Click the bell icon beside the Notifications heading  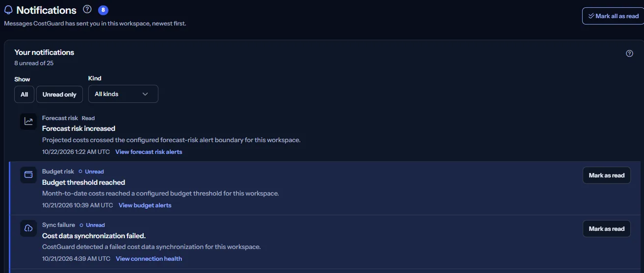8,10
